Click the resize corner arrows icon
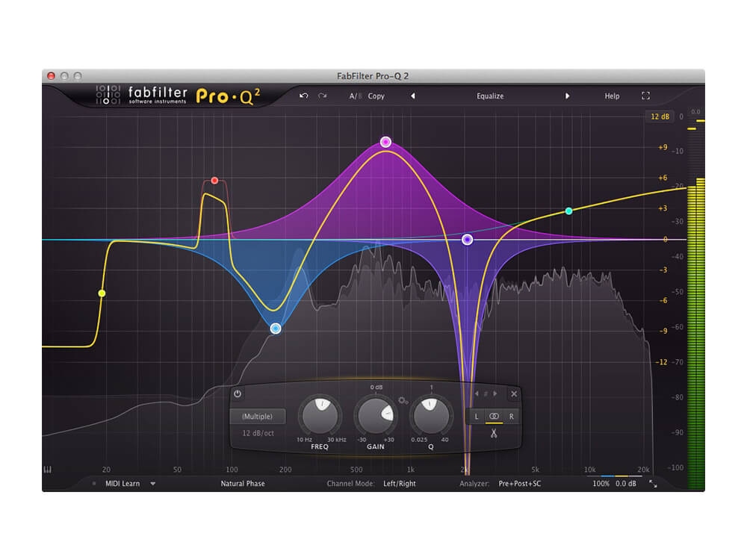The image size is (747, 560). [653, 484]
